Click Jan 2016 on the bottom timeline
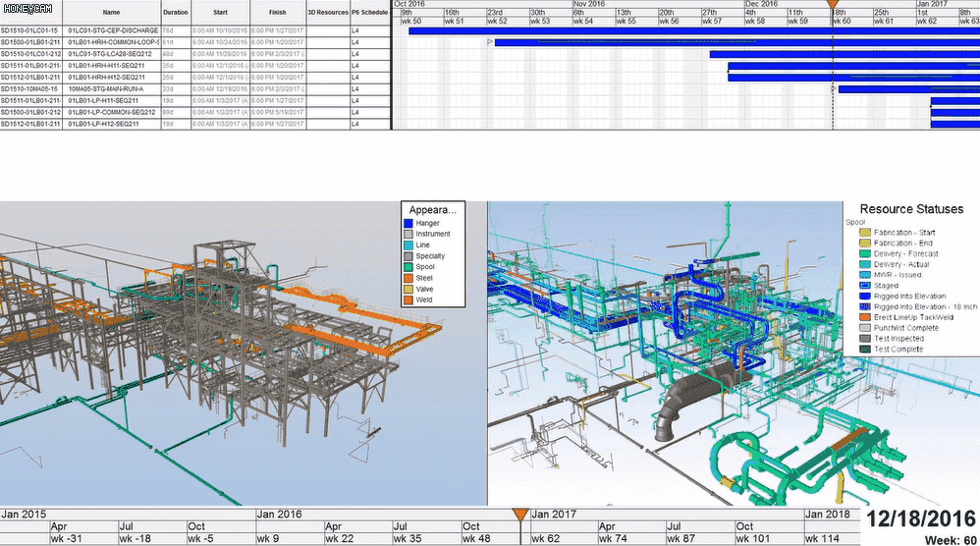 (279, 515)
